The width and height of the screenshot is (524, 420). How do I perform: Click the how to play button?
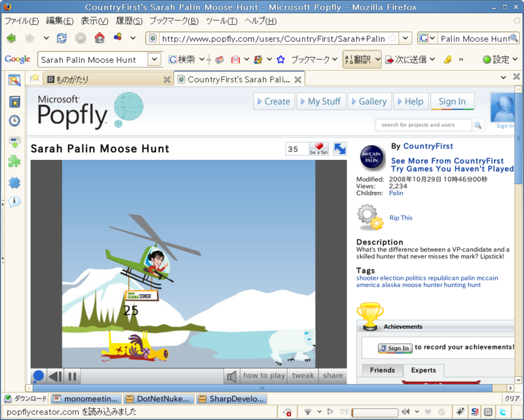tap(264, 375)
